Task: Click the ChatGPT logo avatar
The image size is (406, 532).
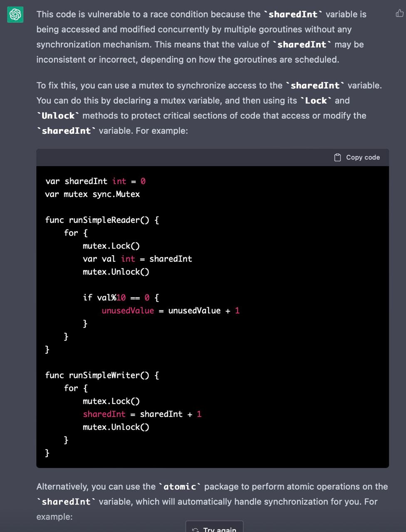Action: coord(15,15)
